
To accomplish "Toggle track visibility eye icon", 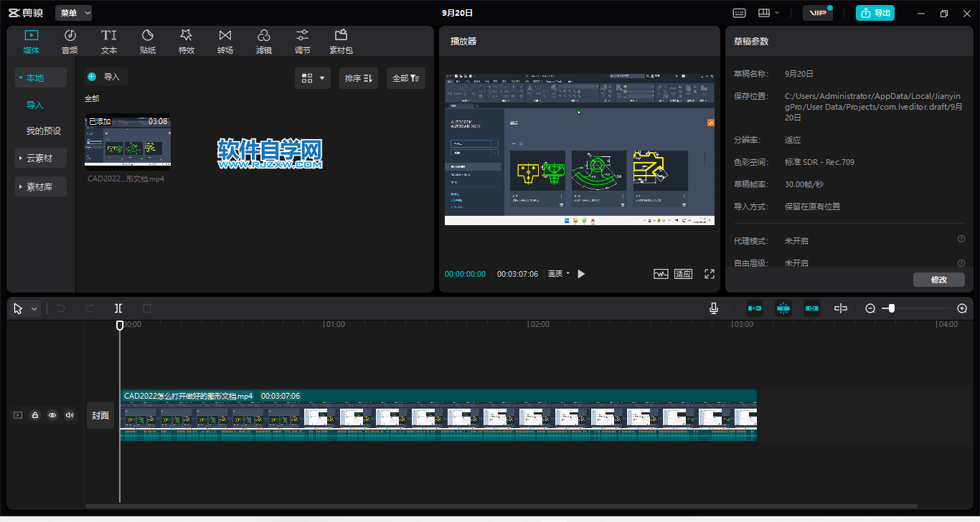I will [x=52, y=415].
